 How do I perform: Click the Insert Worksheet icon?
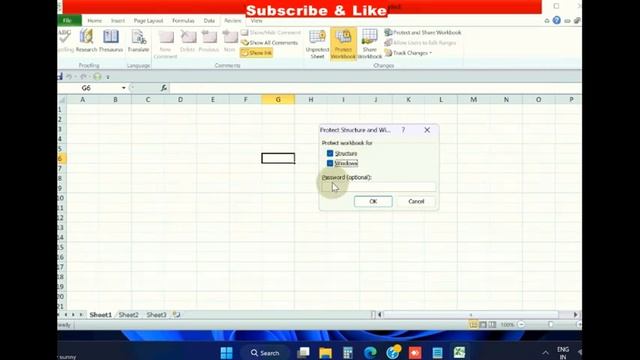176,315
